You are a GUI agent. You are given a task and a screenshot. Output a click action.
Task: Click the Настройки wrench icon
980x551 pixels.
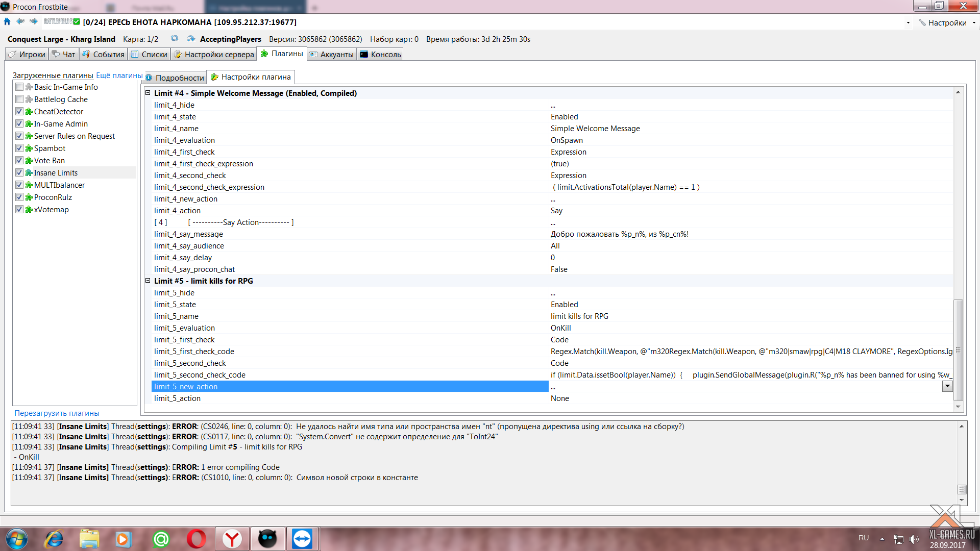922,22
